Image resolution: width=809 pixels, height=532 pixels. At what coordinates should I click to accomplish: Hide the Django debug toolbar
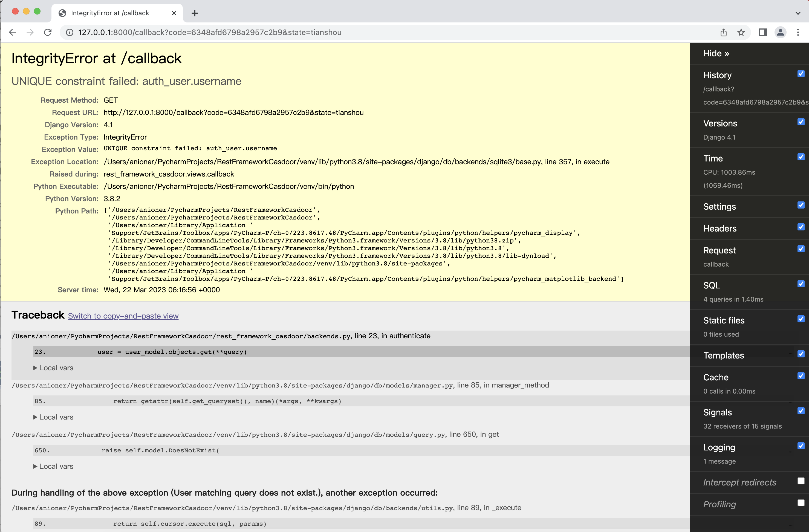[715, 53]
